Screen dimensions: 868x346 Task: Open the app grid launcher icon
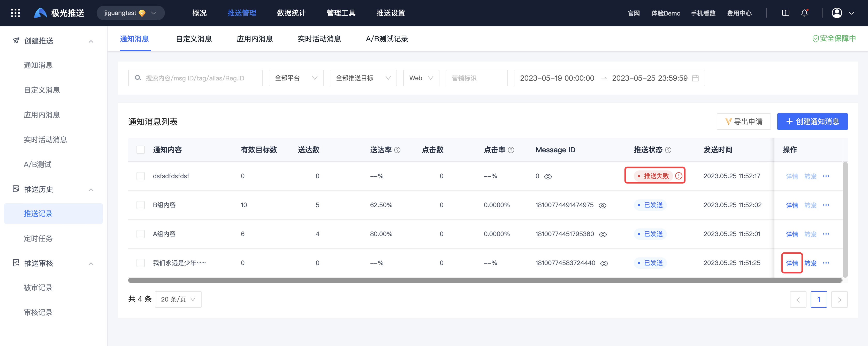(16, 13)
